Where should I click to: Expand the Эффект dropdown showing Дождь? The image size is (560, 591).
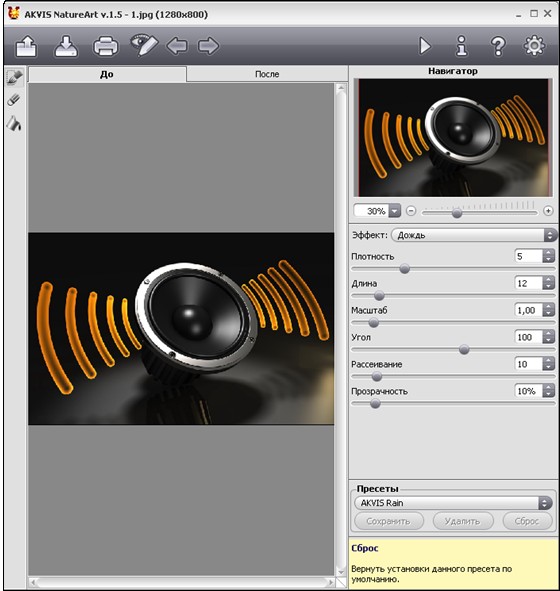click(x=474, y=235)
